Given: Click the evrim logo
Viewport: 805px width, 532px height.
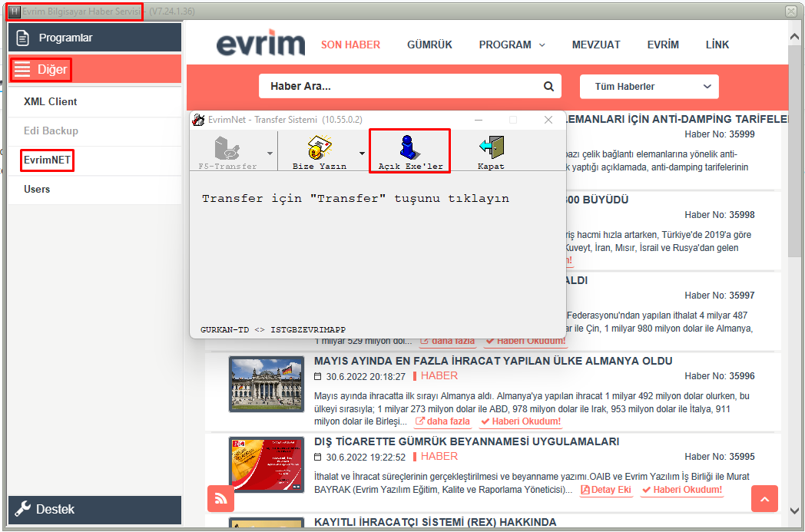Looking at the screenshot, I should point(261,43).
